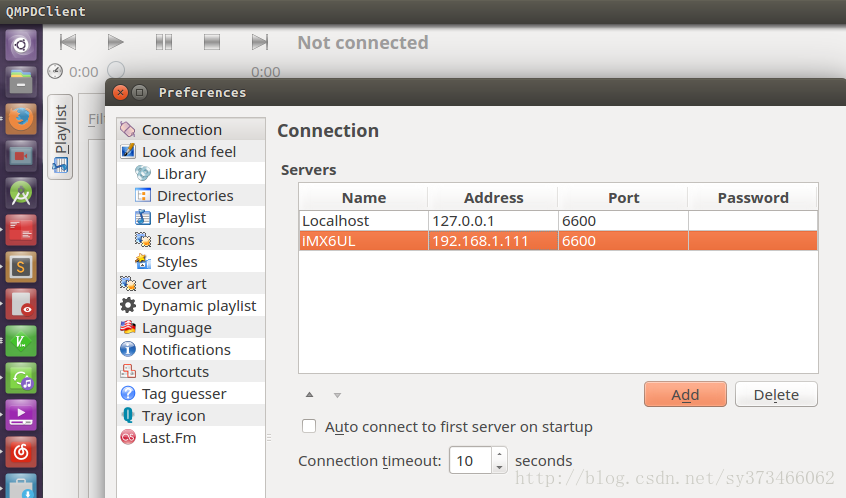Open the Directories preferences page

[191, 196]
